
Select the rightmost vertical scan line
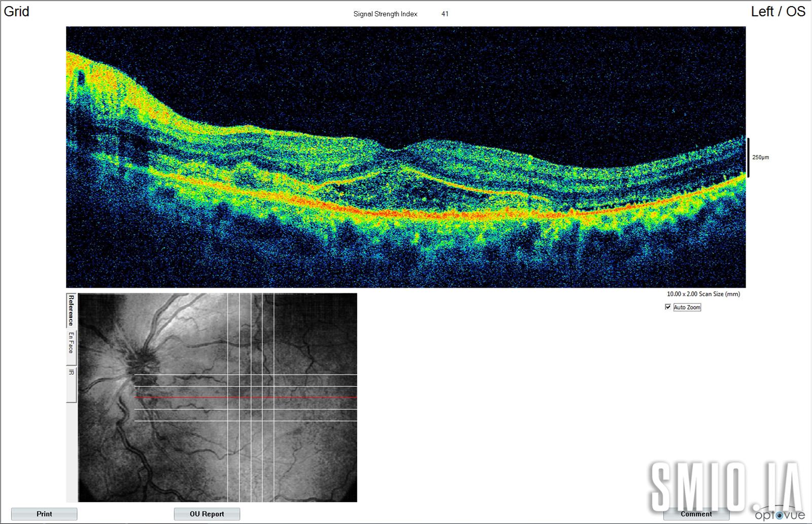(x=274, y=457)
